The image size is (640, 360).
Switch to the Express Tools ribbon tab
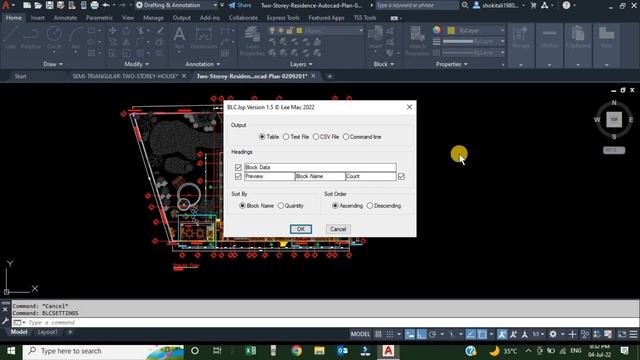point(283,18)
